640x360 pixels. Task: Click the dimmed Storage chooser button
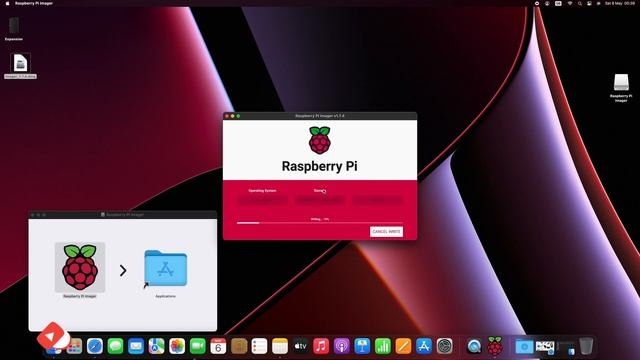(x=320, y=200)
